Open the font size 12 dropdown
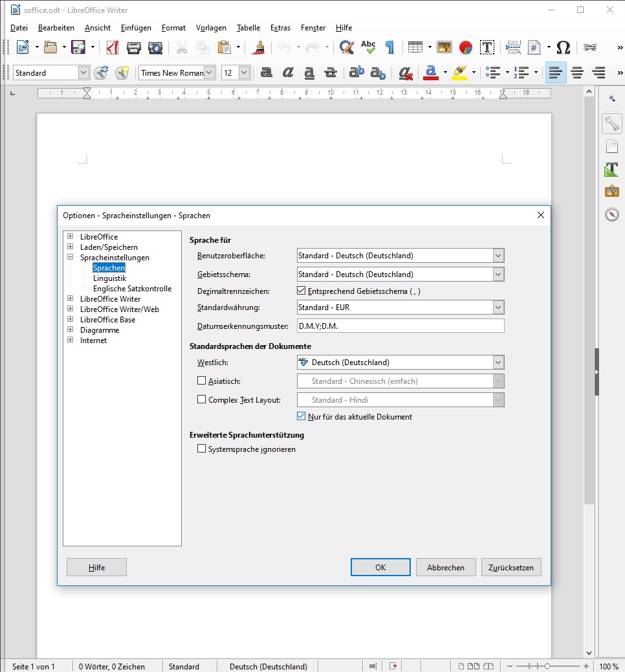625x672 pixels. coord(244,73)
